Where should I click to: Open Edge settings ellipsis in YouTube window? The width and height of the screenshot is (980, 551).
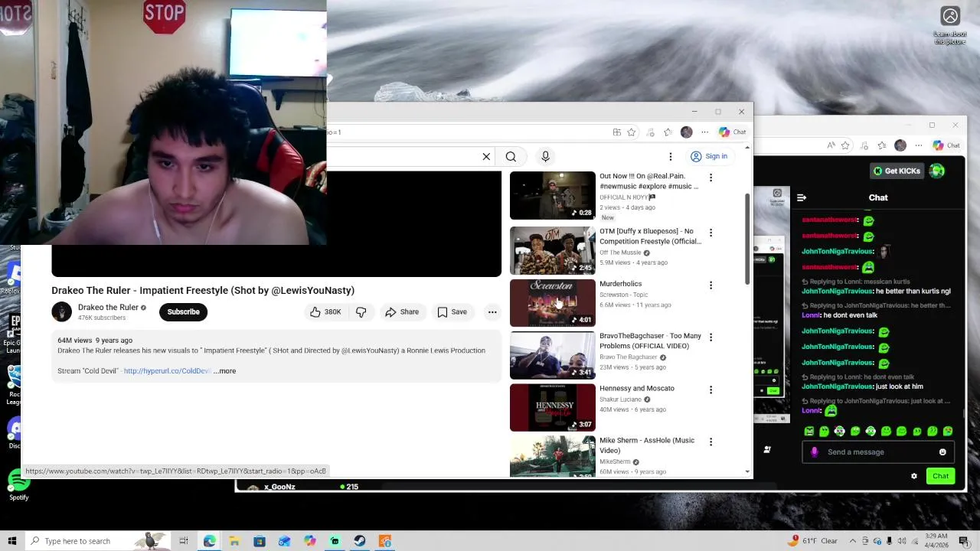[x=704, y=132]
